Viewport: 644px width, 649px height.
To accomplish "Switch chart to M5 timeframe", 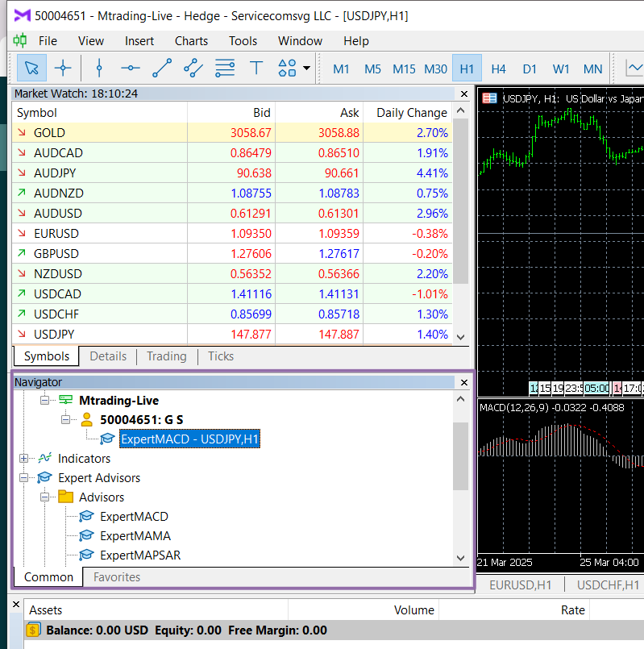I will (372, 69).
